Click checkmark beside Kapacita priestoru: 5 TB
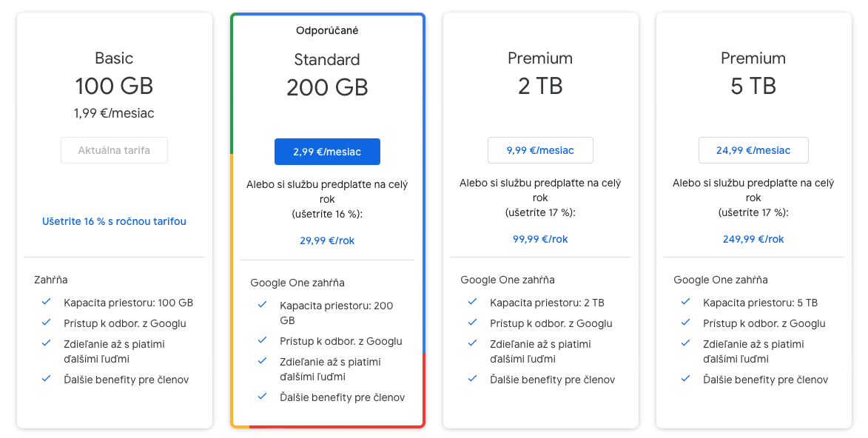 [x=686, y=302]
